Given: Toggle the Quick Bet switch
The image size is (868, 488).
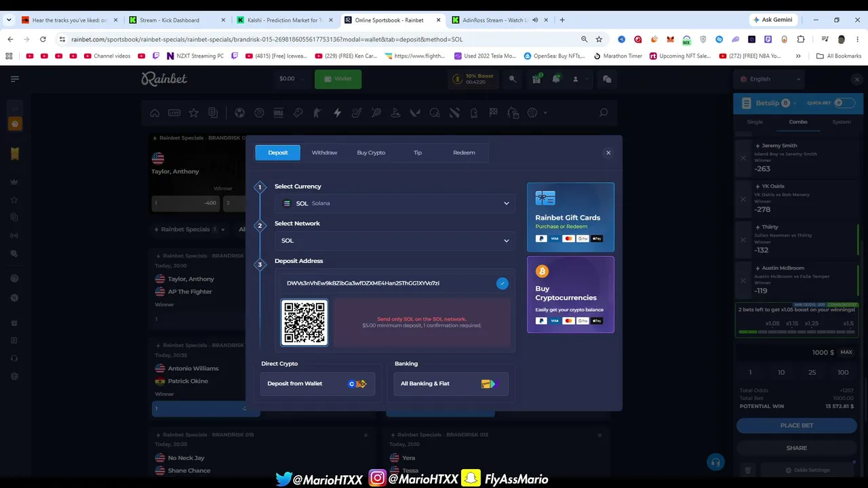Looking at the screenshot, I should pyautogui.click(x=844, y=103).
